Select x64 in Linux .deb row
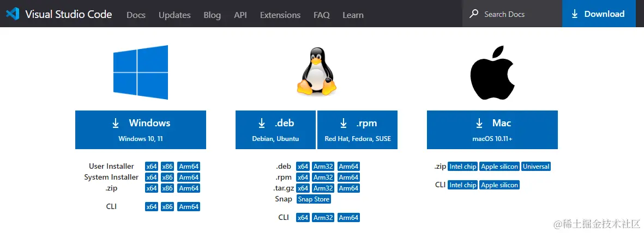 [x=303, y=167]
